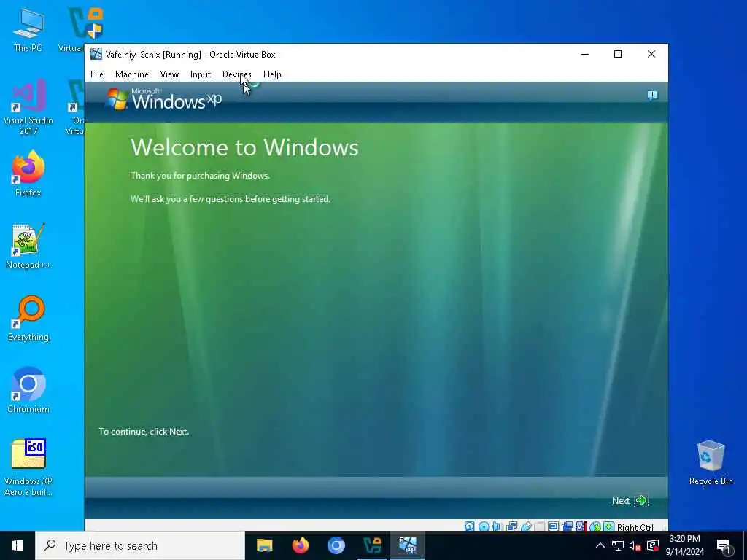Click the muted volume tray icon
The height and width of the screenshot is (560, 747).
click(x=635, y=545)
